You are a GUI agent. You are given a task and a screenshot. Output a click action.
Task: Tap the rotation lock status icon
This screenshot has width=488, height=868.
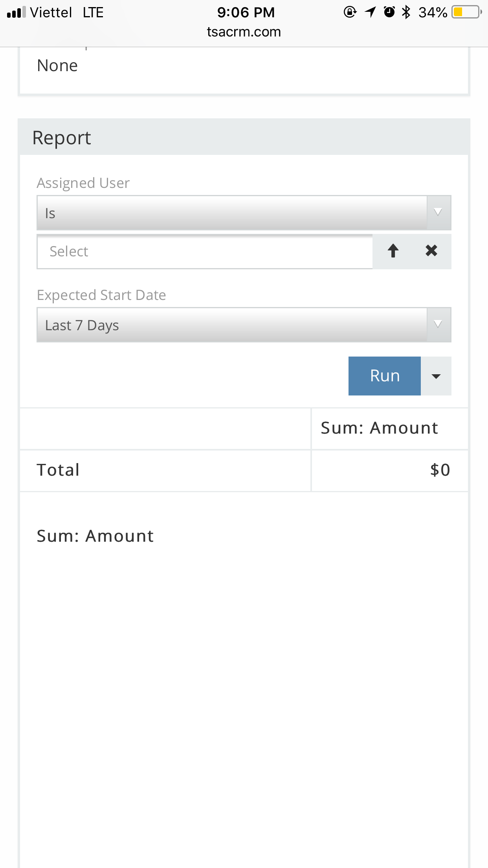pos(350,12)
